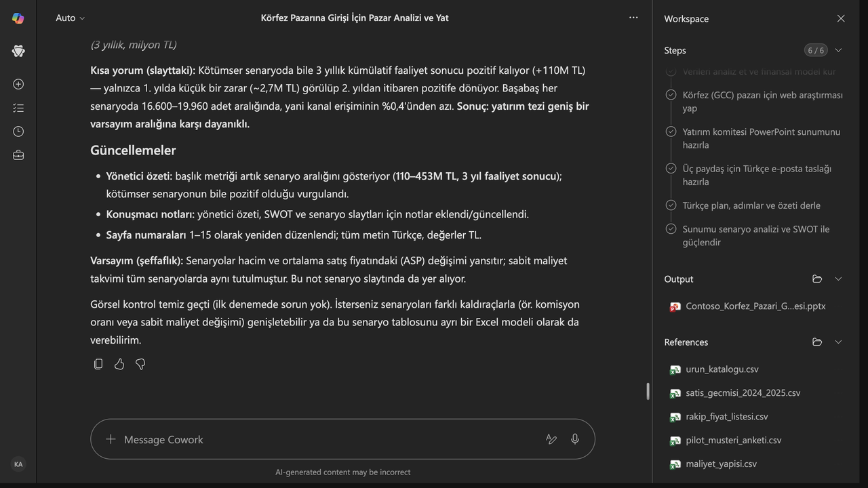Add attachment with plus in message box

click(x=111, y=439)
